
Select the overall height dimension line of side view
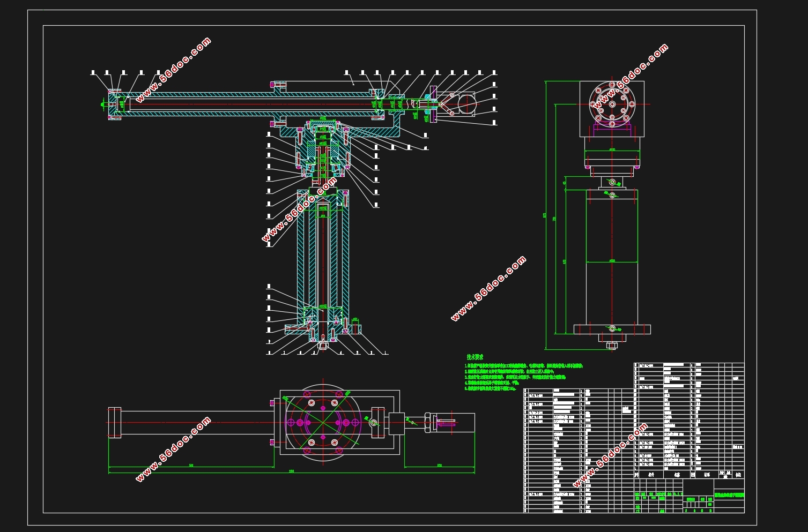(546, 215)
